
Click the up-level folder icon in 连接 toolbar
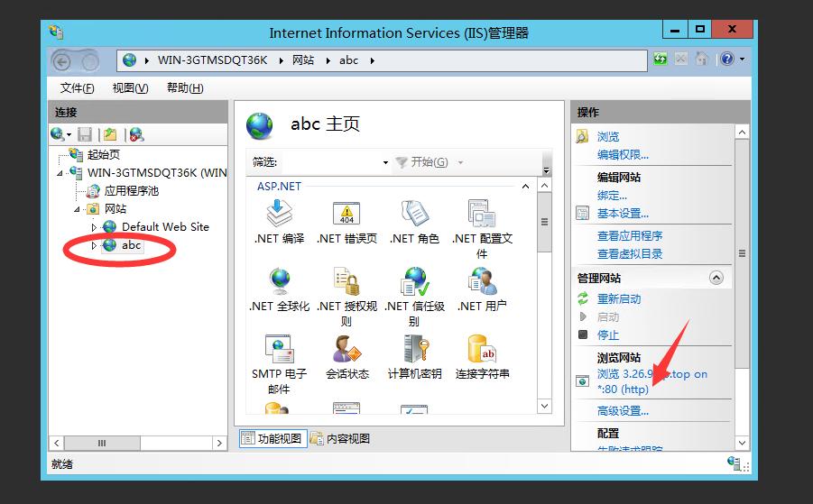[110, 134]
